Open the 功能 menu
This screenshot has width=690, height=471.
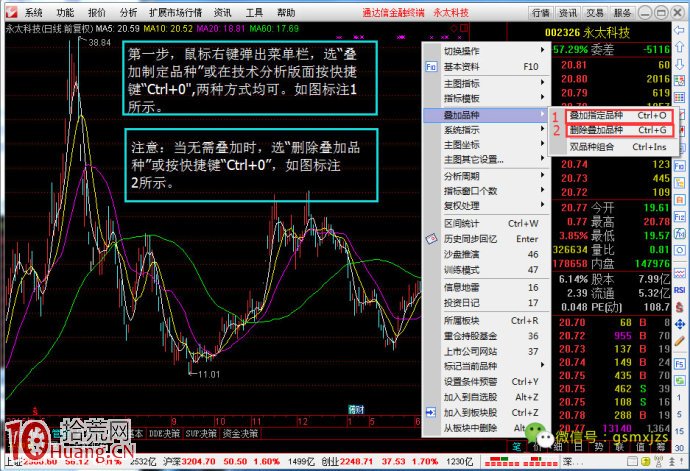tap(65, 13)
